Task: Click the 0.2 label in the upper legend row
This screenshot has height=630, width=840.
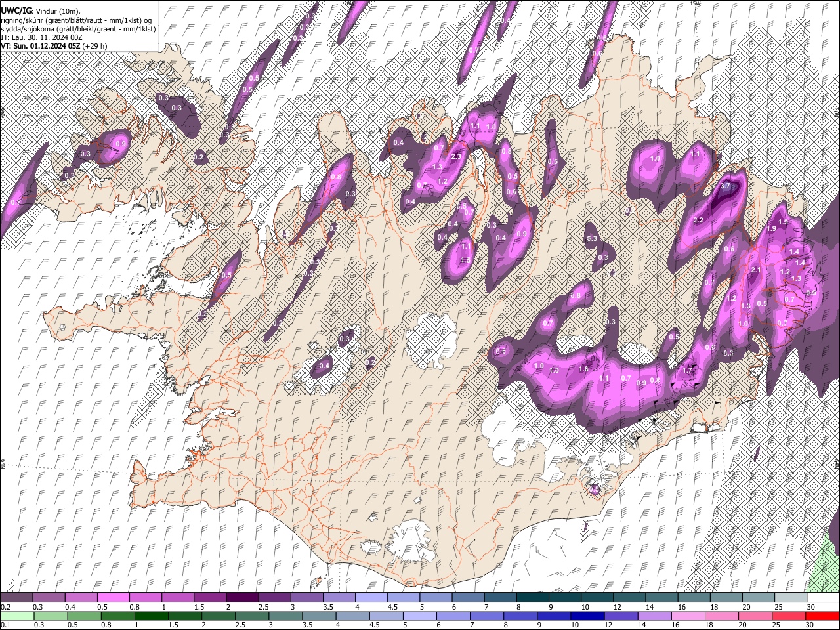Action: click(x=6, y=607)
